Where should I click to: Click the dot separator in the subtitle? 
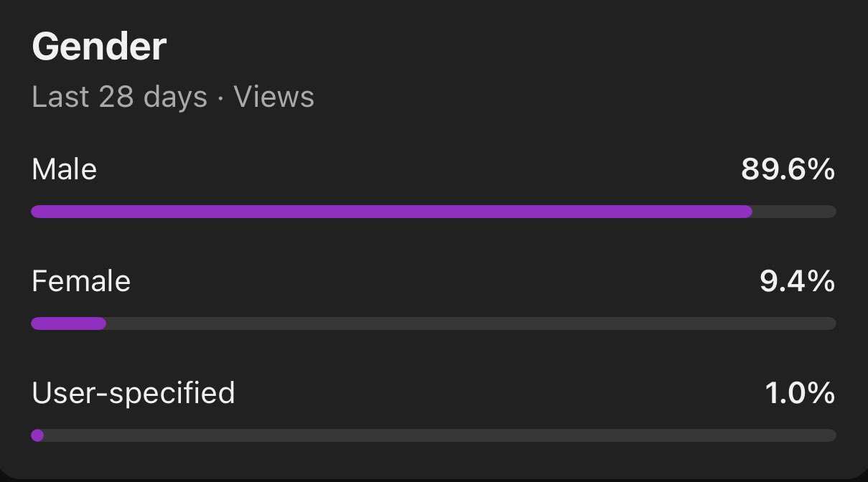point(220,98)
